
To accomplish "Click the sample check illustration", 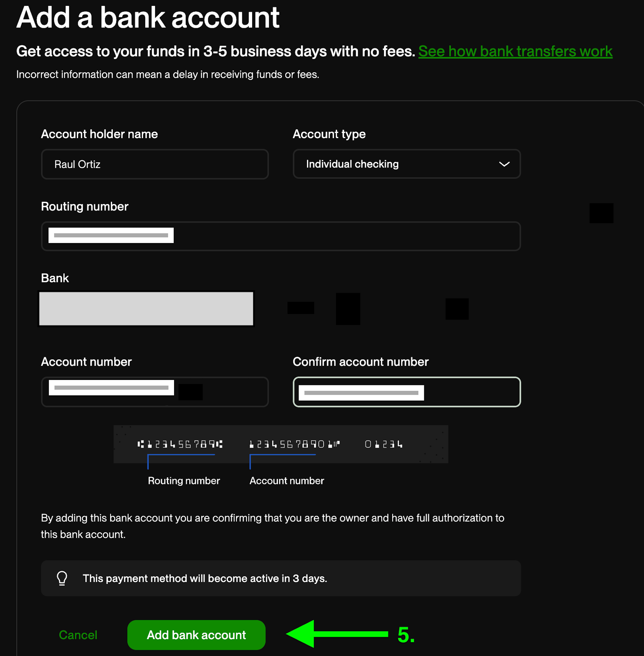I will pos(280,444).
